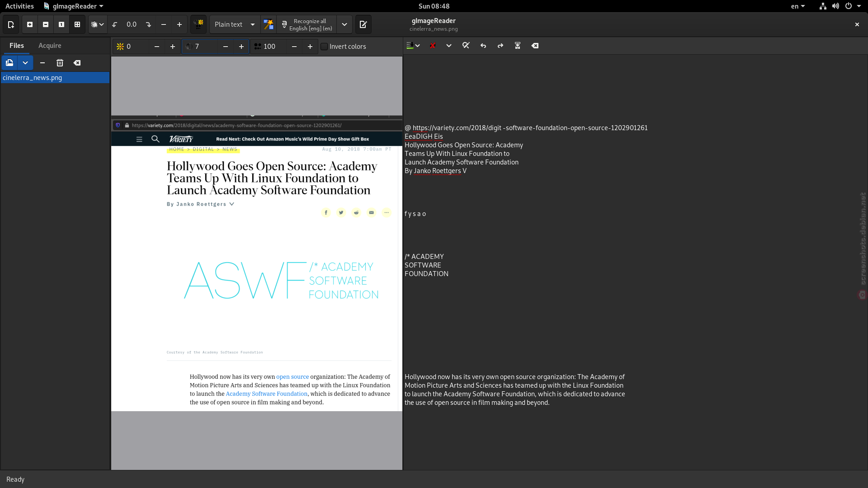Image resolution: width=868 pixels, height=488 pixels.
Task: Open the Activities overview
Action: coord(19,6)
